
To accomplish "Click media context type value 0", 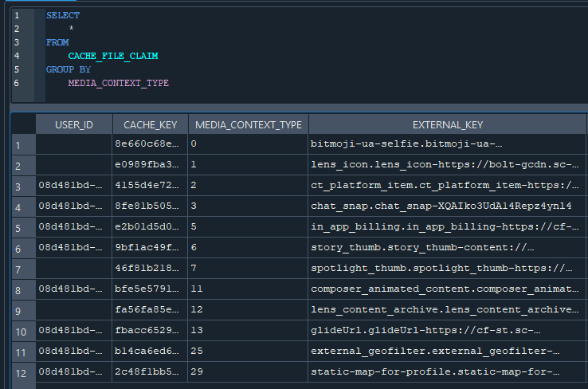I will click(x=248, y=144).
